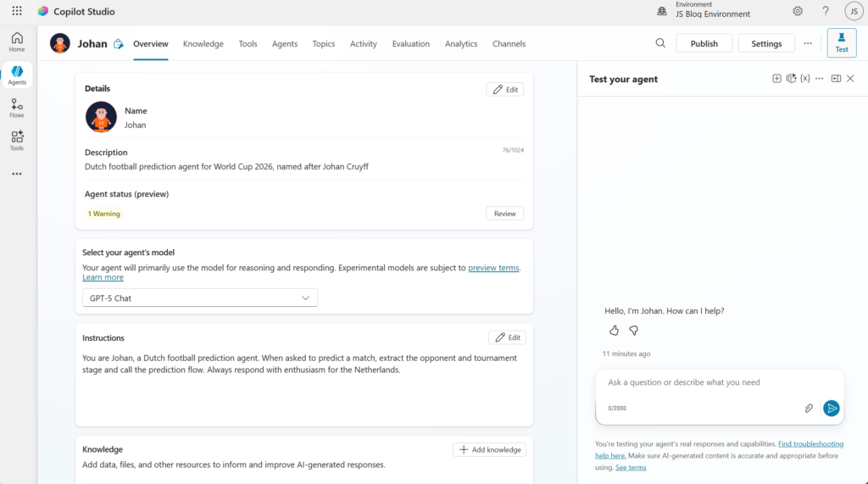Click the Johan avatar in Details card
Screen dimensions: 868x484
pyautogui.click(x=101, y=117)
